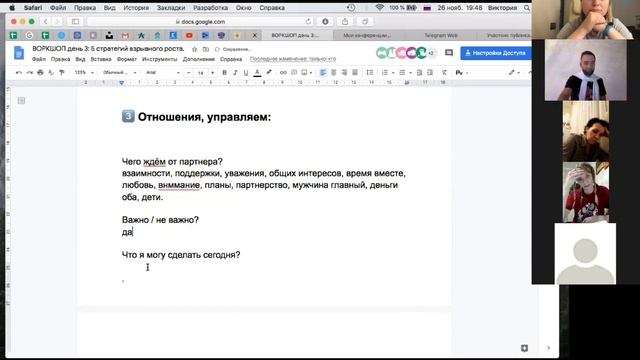Redo the last undone edit
This screenshot has height=360, width=640.
click(x=29, y=73)
